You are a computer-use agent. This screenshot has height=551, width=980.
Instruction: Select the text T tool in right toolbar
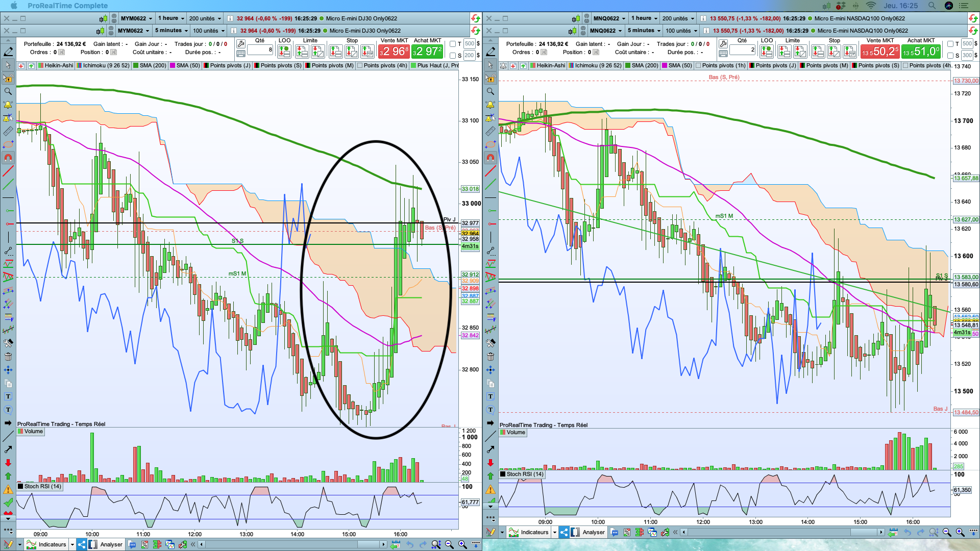pos(491,396)
